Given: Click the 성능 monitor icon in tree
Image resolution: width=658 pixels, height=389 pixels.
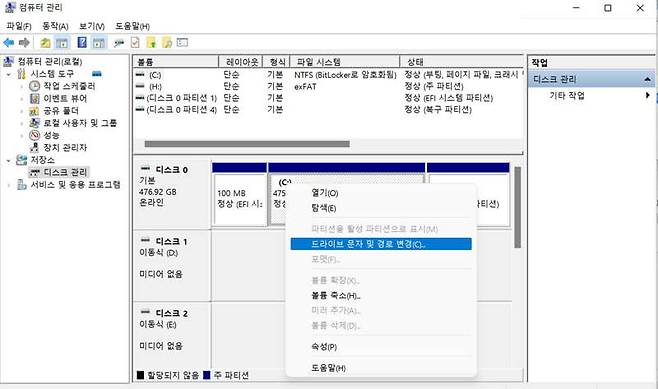Looking at the screenshot, I should [34, 135].
